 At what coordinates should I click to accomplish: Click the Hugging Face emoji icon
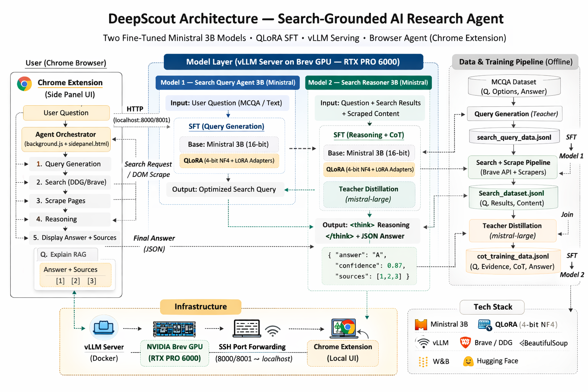[x=468, y=361]
